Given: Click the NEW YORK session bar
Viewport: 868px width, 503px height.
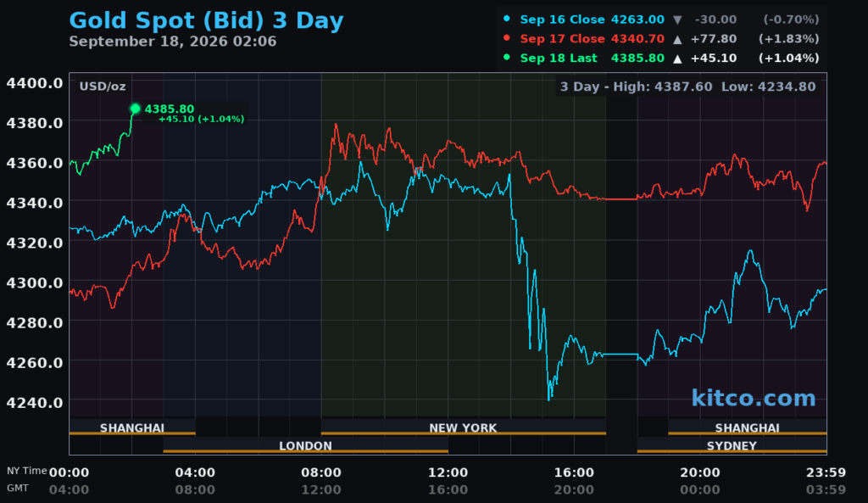Looking at the screenshot, I should click(x=464, y=428).
